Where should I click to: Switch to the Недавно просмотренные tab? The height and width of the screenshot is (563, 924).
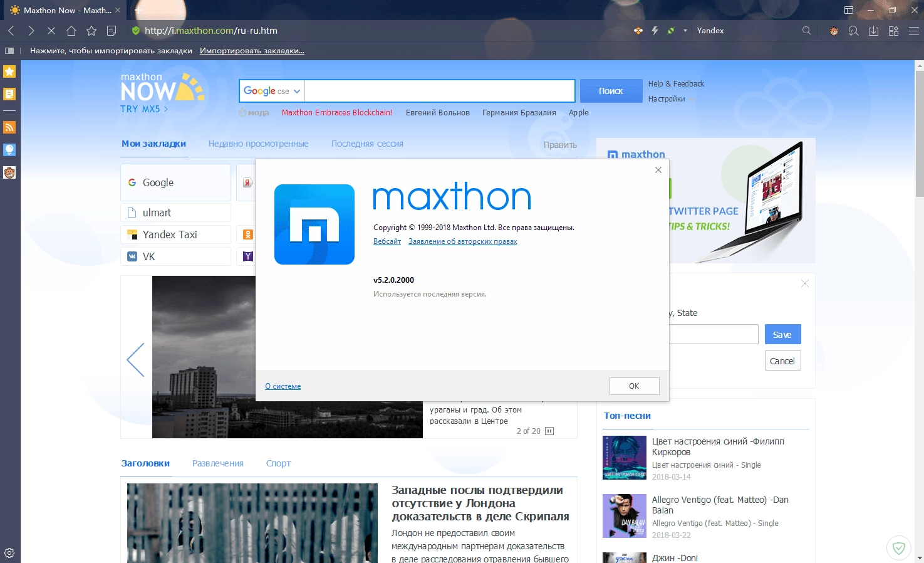pos(258,144)
